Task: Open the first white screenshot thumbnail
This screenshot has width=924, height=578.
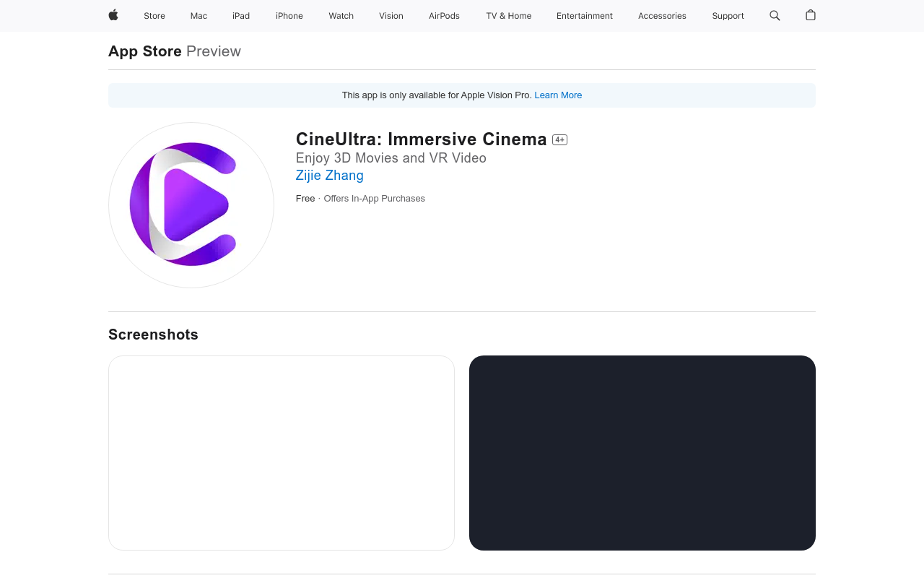Action: tap(282, 453)
